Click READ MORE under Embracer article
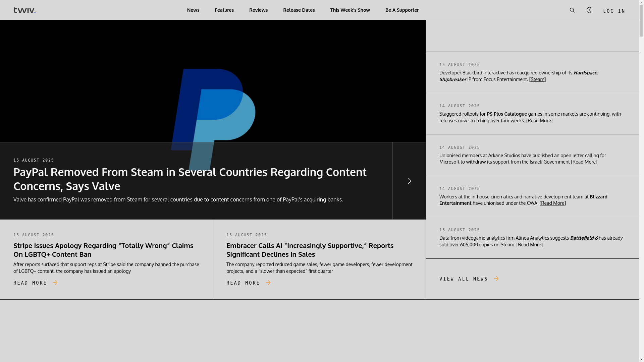This screenshot has height=362, width=644. 243,283
